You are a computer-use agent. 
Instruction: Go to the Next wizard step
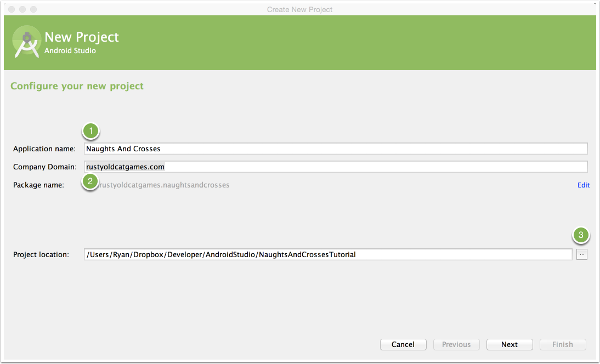(510, 344)
